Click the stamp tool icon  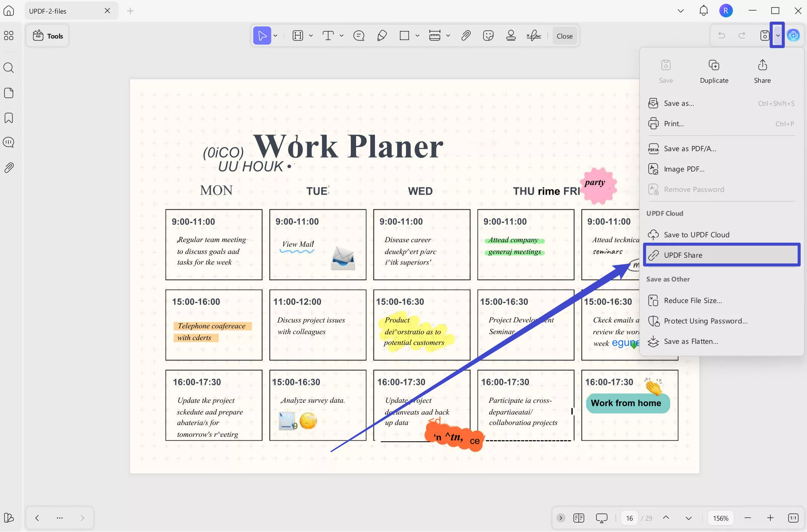pos(511,36)
